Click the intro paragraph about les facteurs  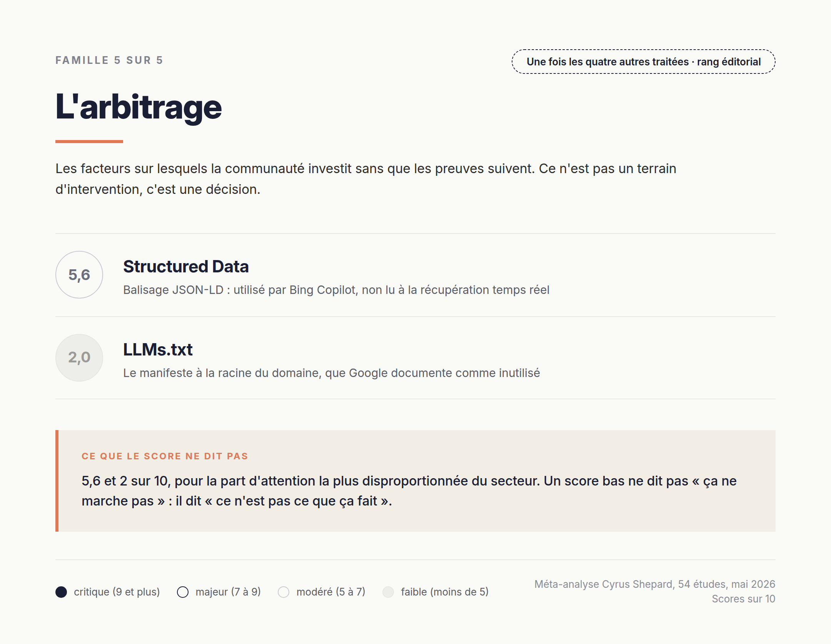[366, 179]
